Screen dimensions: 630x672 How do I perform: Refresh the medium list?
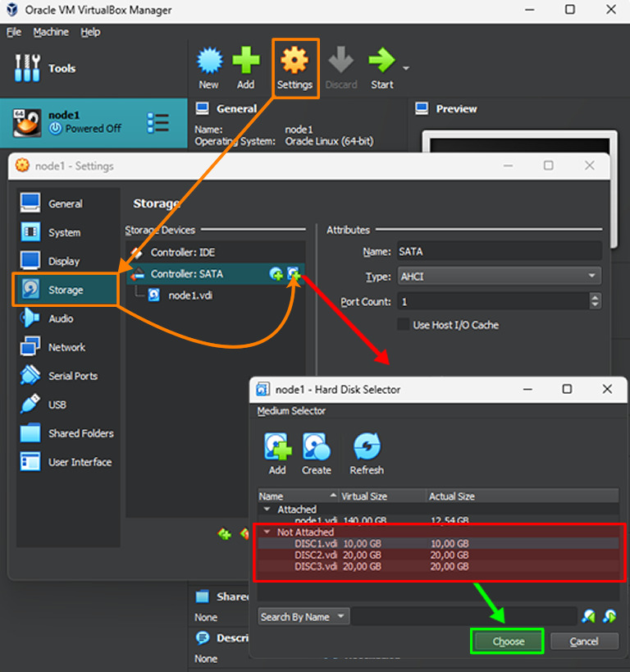[x=367, y=454]
